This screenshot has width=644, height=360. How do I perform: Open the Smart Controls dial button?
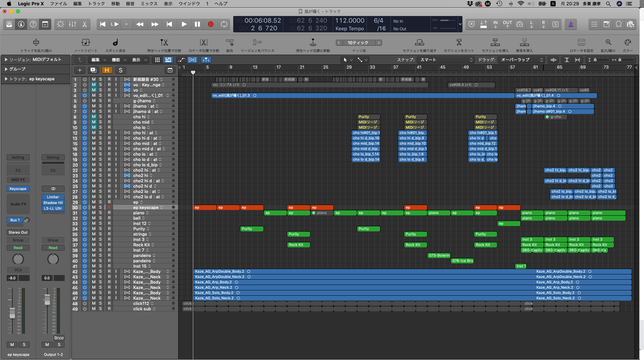[60, 24]
